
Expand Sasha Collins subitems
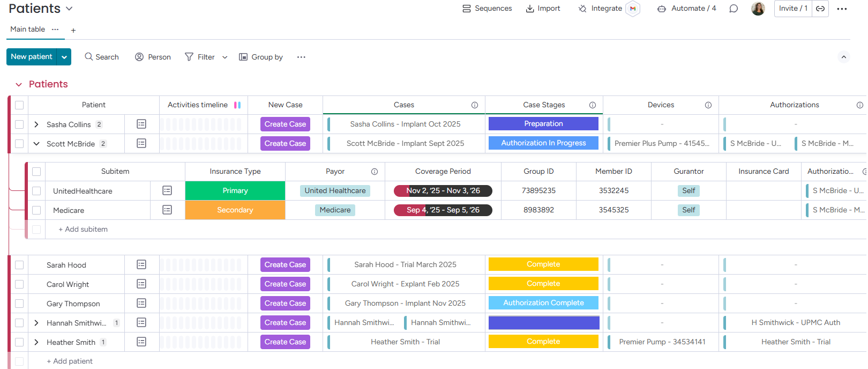36,124
